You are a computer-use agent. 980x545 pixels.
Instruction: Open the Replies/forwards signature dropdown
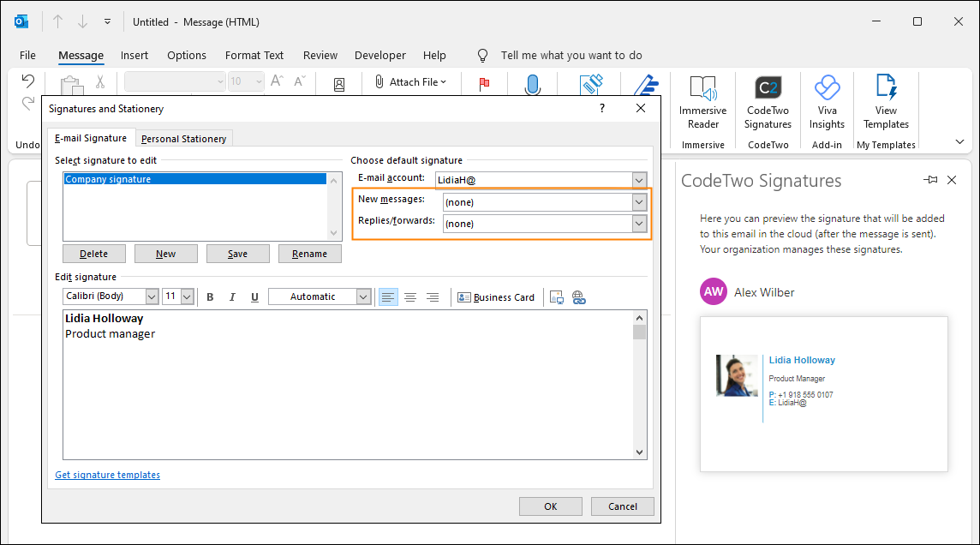(x=639, y=224)
